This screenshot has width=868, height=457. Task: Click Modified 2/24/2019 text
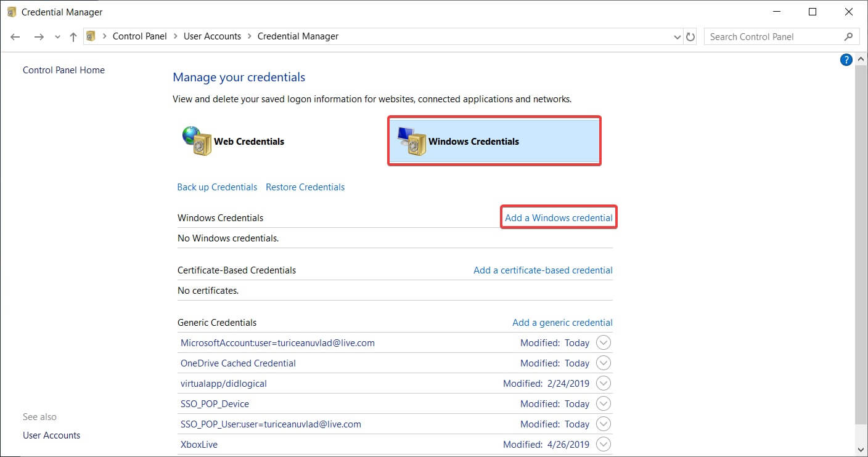pyautogui.click(x=546, y=384)
